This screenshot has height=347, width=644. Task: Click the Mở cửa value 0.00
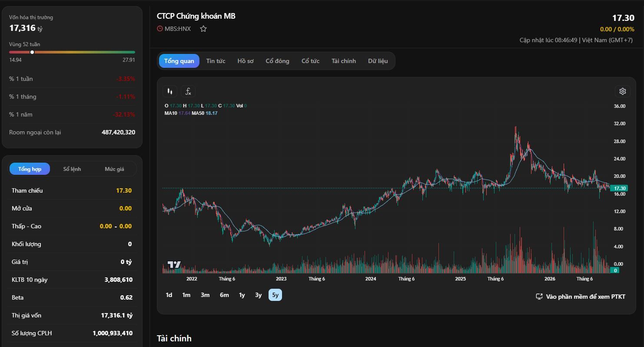pyautogui.click(x=126, y=208)
